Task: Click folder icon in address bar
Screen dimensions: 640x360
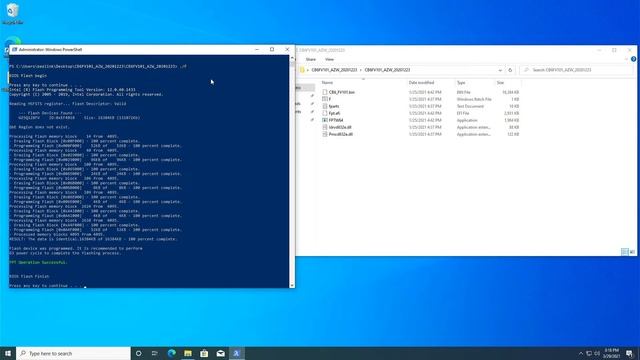Action: (x=302, y=70)
